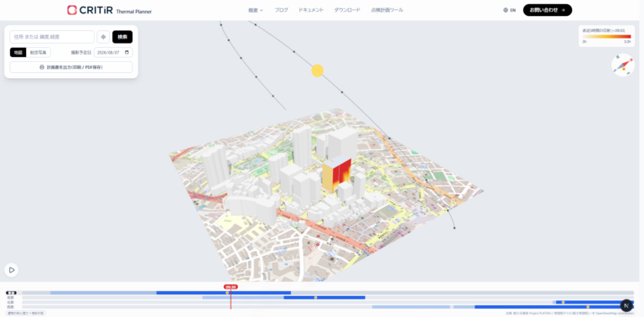Image resolution: width=644 pixels, height=317 pixels.
Task: Click the dark blue segment in the 南面 timeline row
Action: click(325, 298)
